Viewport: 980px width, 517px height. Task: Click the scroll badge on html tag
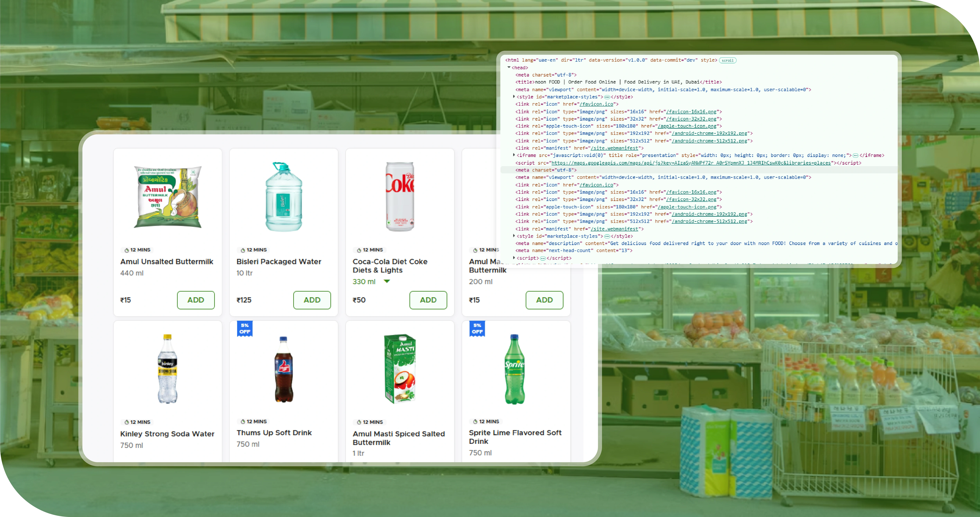pyautogui.click(x=727, y=60)
